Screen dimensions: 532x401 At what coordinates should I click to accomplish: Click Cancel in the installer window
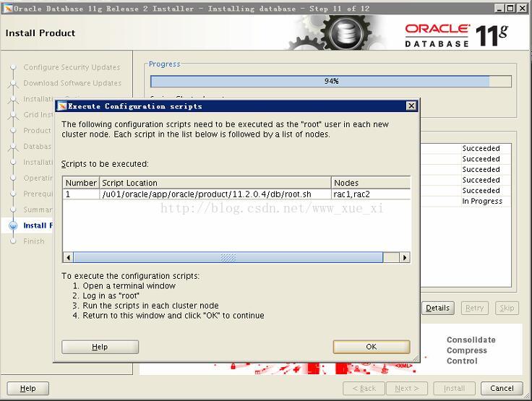click(502, 388)
